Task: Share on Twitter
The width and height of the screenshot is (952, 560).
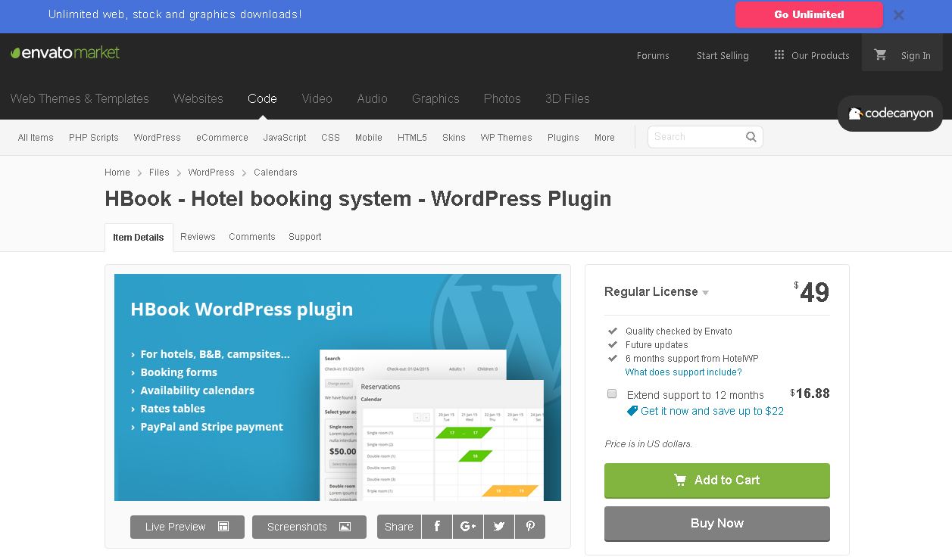Action: [499, 527]
